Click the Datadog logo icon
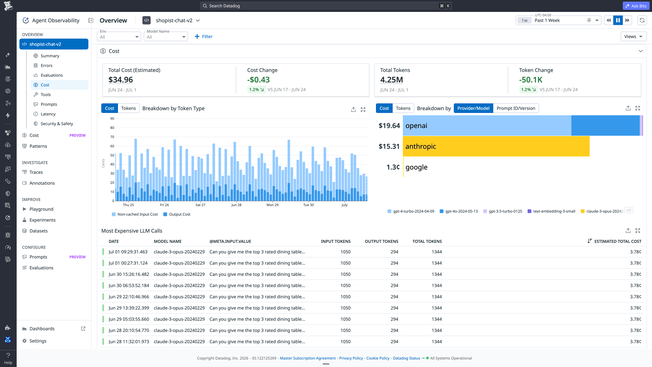The height and width of the screenshot is (367, 652). coord(8,6)
